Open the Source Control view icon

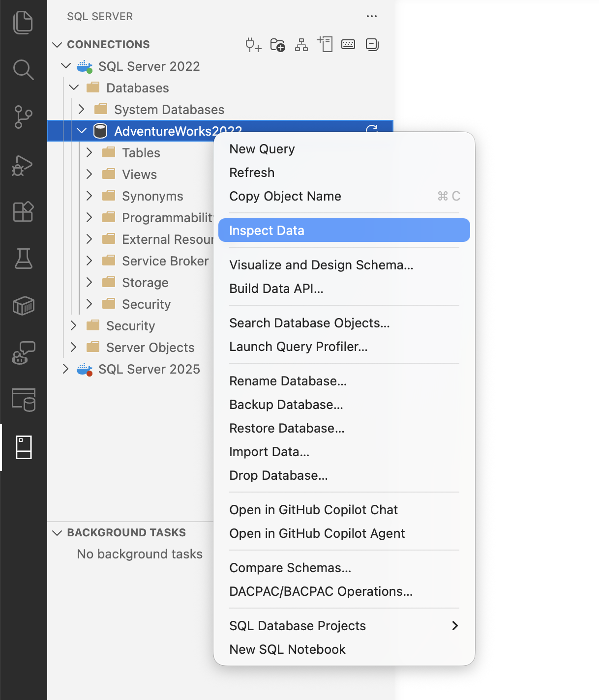[x=23, y=117]
